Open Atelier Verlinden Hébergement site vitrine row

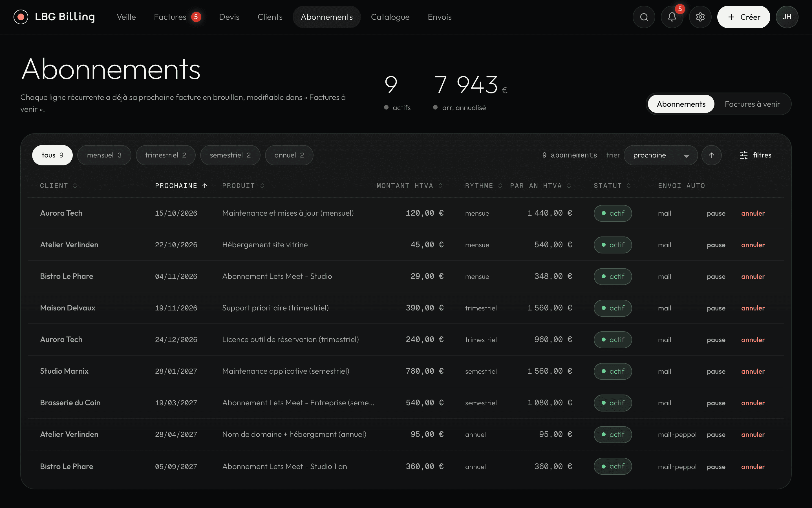406,245
